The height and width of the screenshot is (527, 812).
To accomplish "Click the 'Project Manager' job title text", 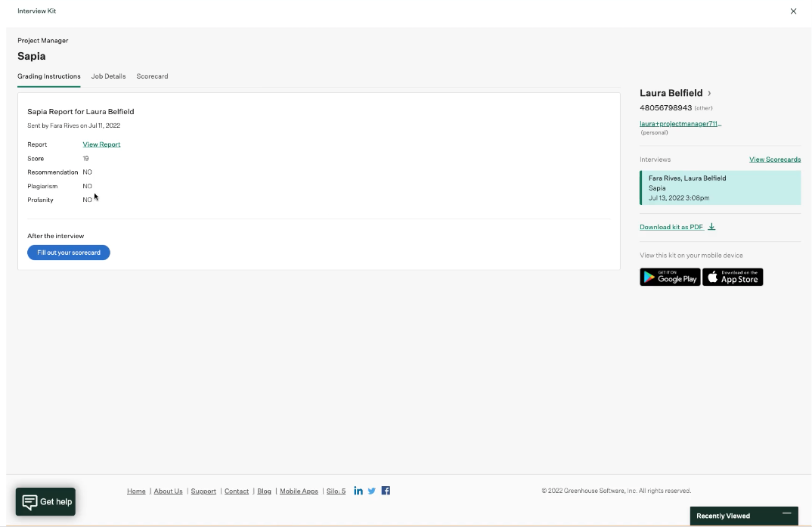I will 43,40.
